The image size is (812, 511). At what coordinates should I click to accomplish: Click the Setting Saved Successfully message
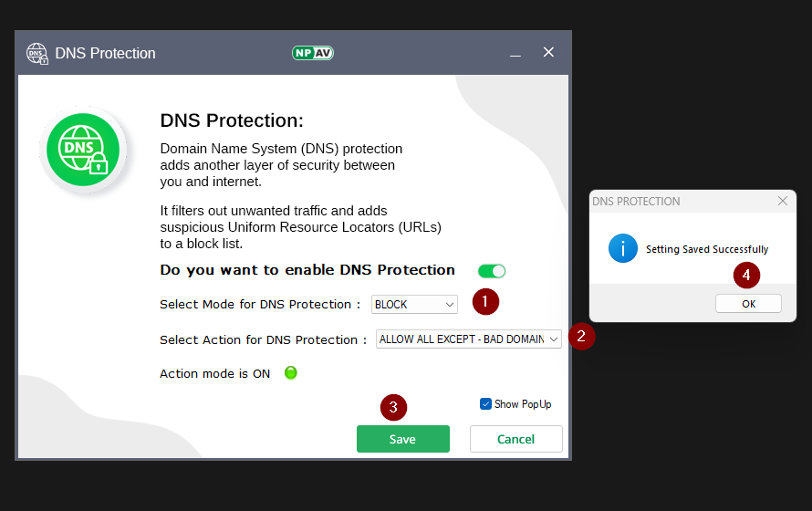[707, 249]
